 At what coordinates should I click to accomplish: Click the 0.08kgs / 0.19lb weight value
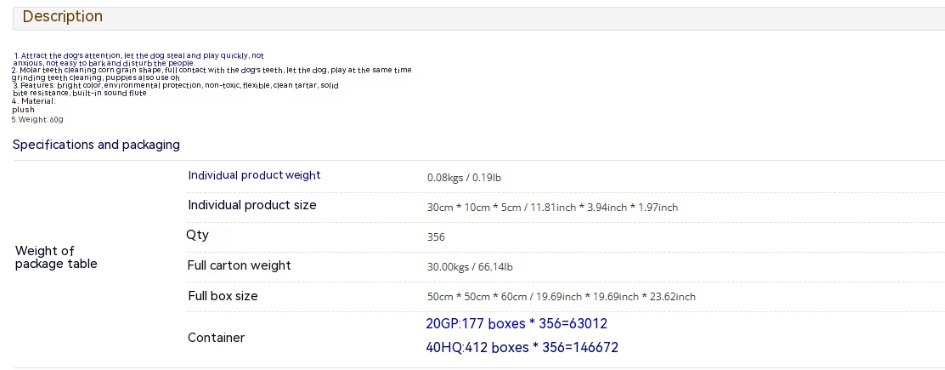(464, 178)
